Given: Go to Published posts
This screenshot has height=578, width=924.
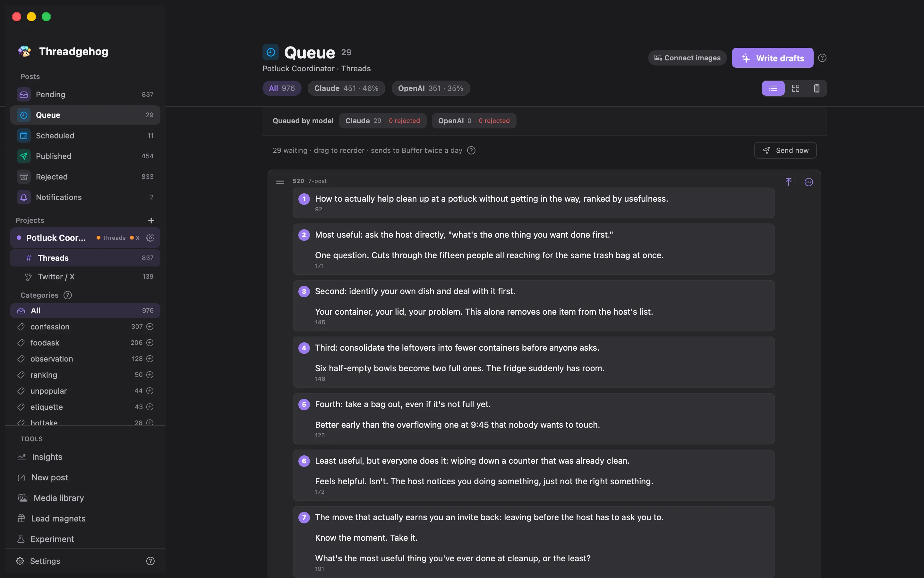Looking at the screenshot, I should pos(85,156).
